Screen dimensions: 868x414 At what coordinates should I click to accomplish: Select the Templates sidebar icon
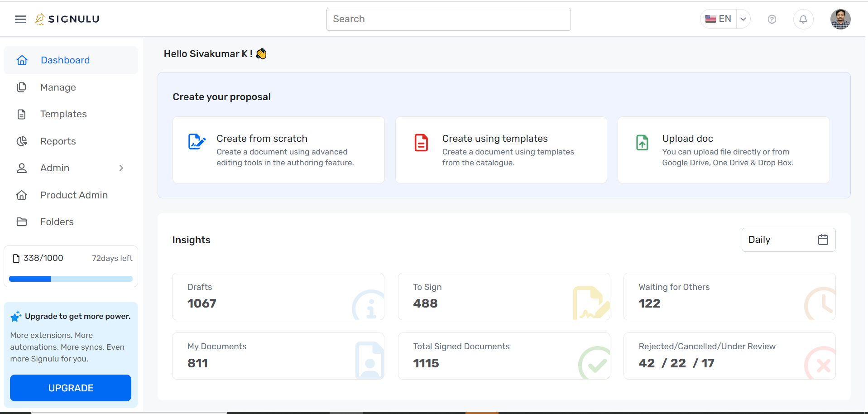tap(21, 114)
